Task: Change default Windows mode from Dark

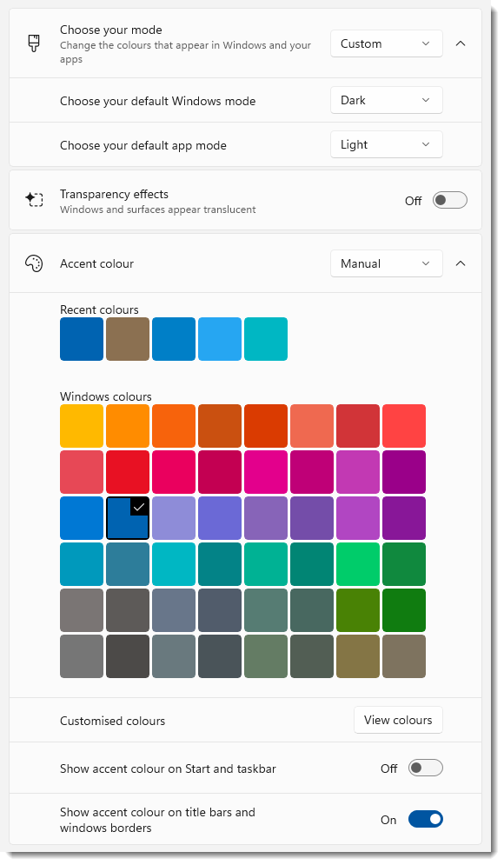Action: [386, 100]
